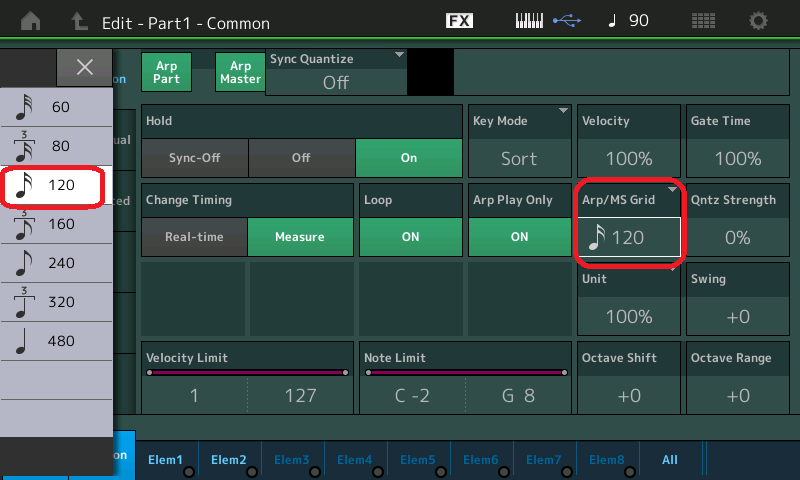The image size is (800, 480).
Task: Close the note value popup list
Action: [85, 67]
